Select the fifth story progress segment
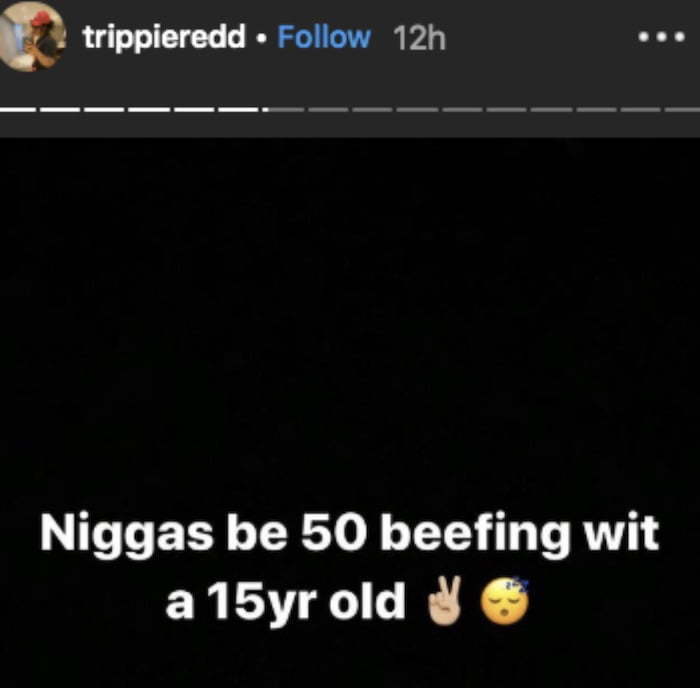700x688 pixels. point(194,109)
